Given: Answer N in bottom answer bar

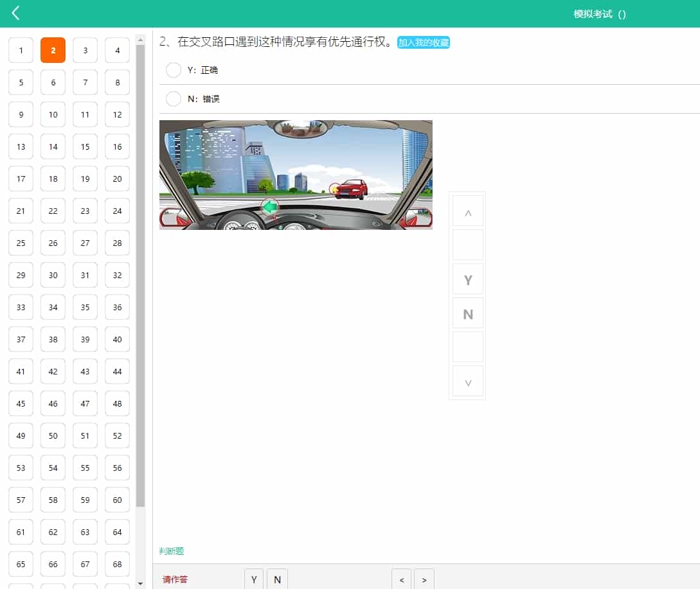Looking at the screenshot, I should click(277, 579).
